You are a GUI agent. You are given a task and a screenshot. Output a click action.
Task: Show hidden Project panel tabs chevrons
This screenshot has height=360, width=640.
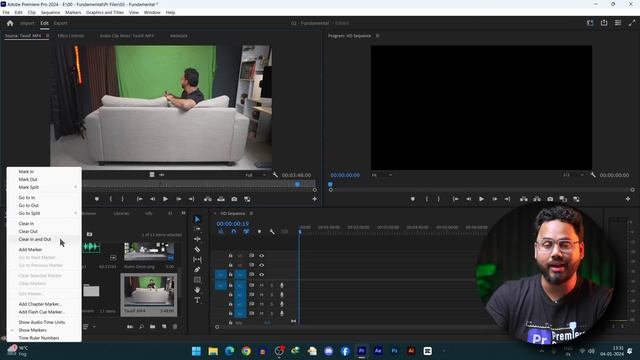coord(183,213)
